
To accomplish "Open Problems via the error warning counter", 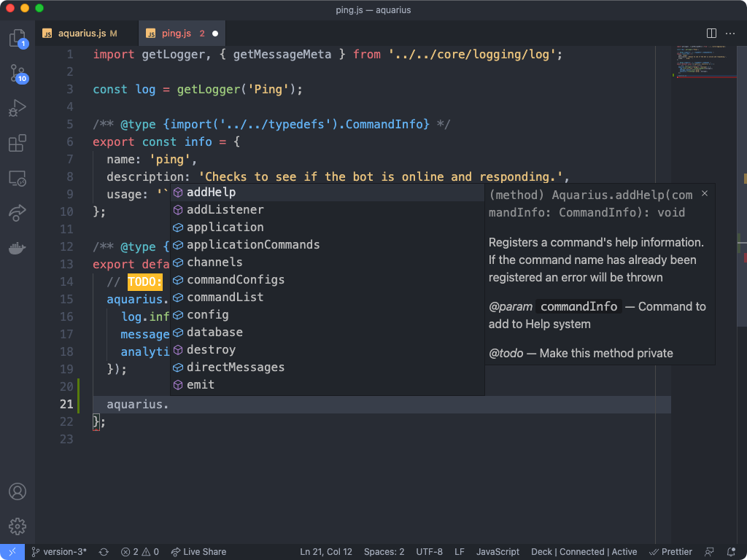I will tap(140, 552).
